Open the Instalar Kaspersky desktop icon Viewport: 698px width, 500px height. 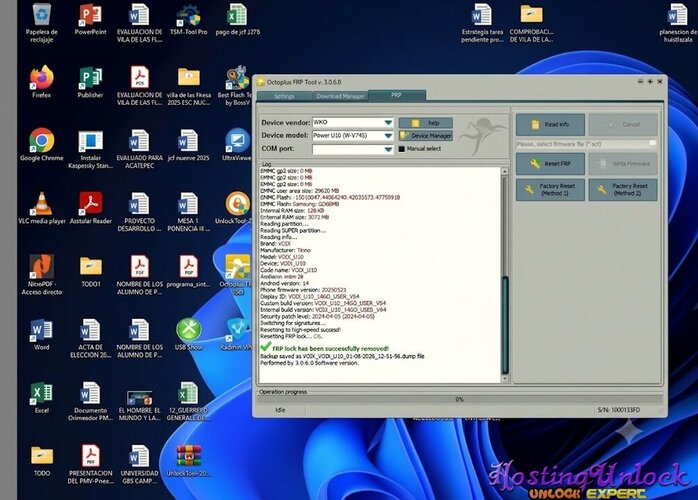pos(90,149)
